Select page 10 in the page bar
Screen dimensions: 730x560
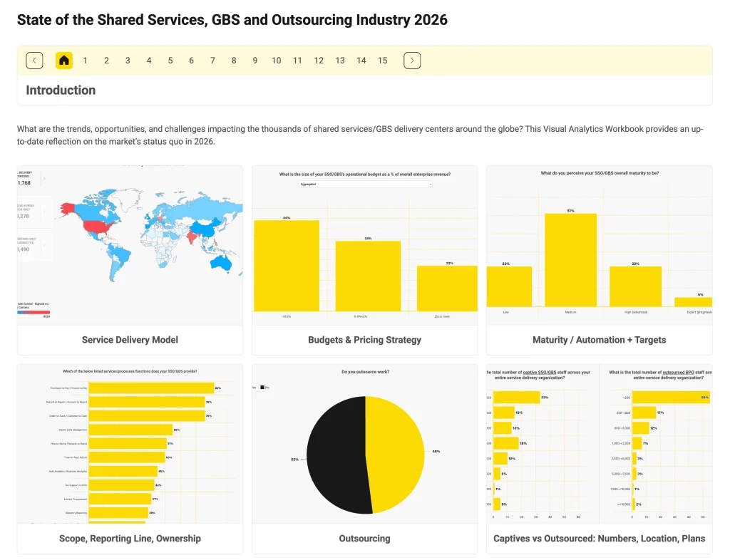276,61
